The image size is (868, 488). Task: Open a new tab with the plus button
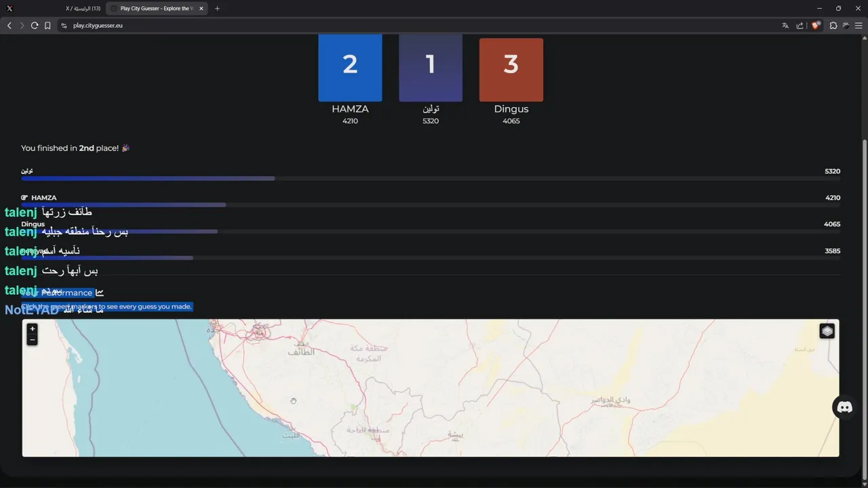click(x=217, y=9)
